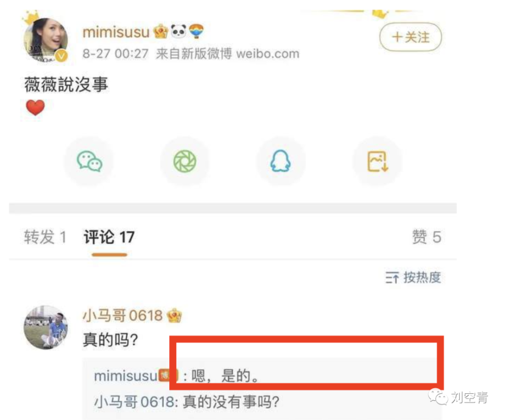
Task: Open mimisusu username link at top
Action: point(116,32)
